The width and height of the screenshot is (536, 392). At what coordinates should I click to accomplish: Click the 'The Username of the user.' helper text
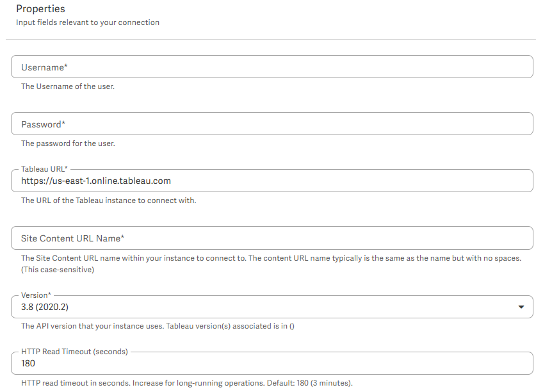click(x=68, y=86)
